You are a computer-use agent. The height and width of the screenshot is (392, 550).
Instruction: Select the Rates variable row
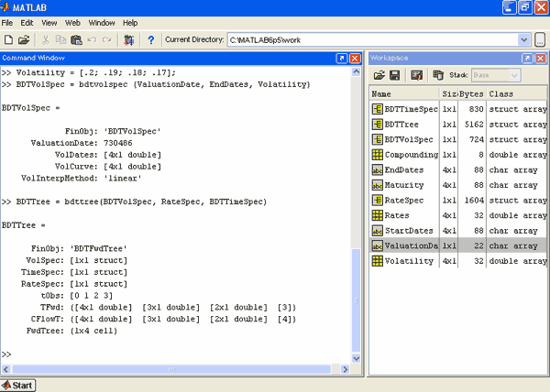[x=458, y=215]
